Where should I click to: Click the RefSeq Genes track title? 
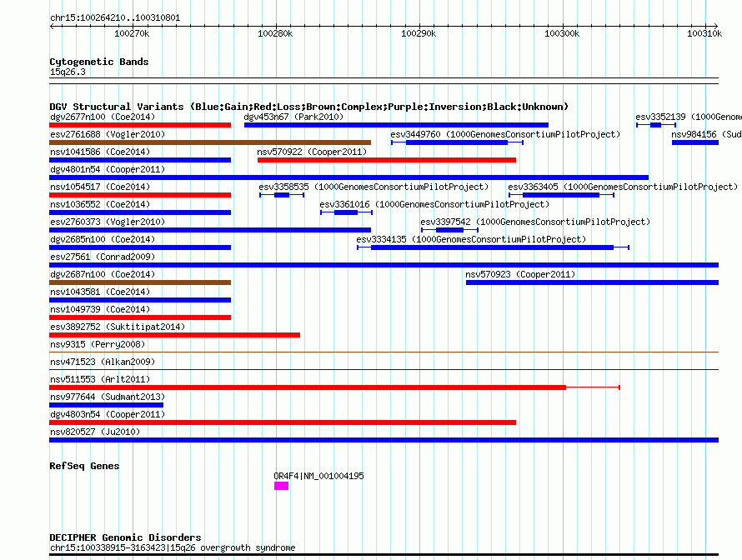[x=84, y=466]
